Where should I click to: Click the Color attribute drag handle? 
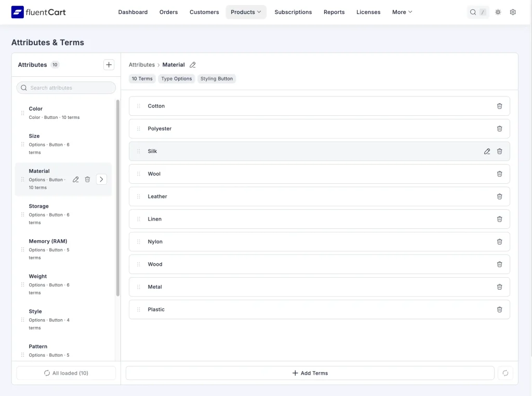pyautogui.click(x=22, y=113)
